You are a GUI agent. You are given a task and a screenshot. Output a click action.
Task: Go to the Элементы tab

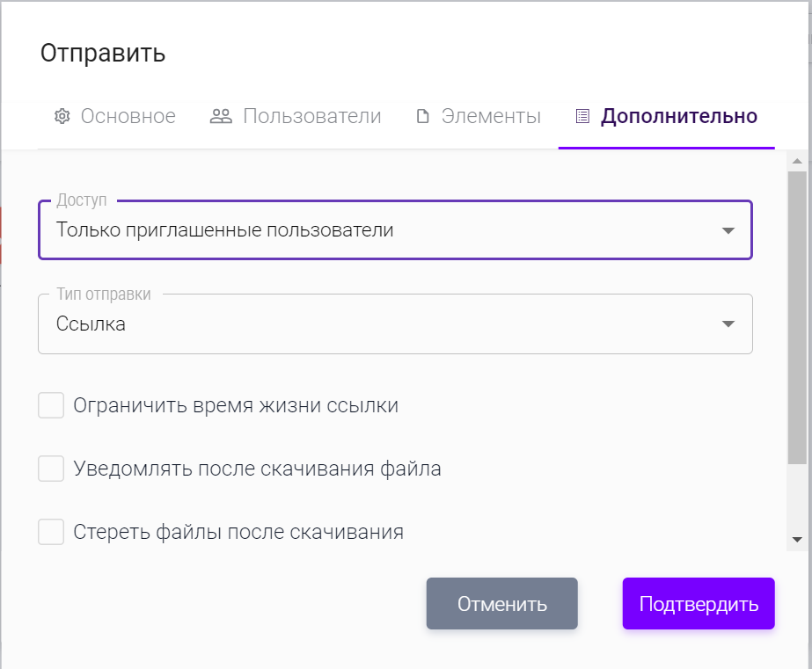point(491,117)
